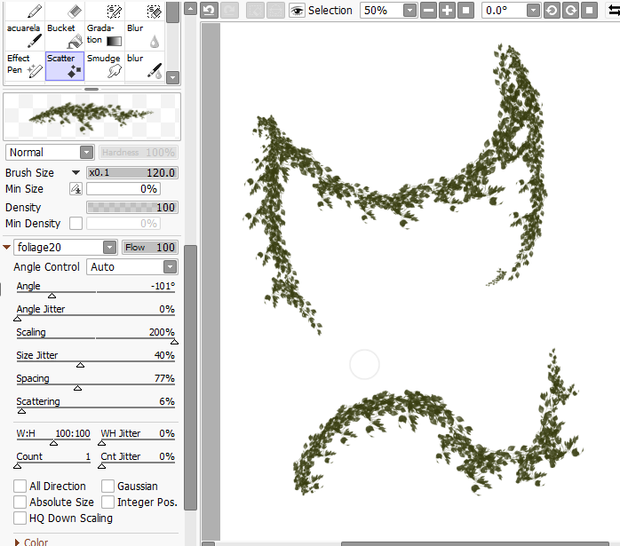Zoom in with the plus button
This screenshot has height=546, width=620.
click(x=447, y=10)
